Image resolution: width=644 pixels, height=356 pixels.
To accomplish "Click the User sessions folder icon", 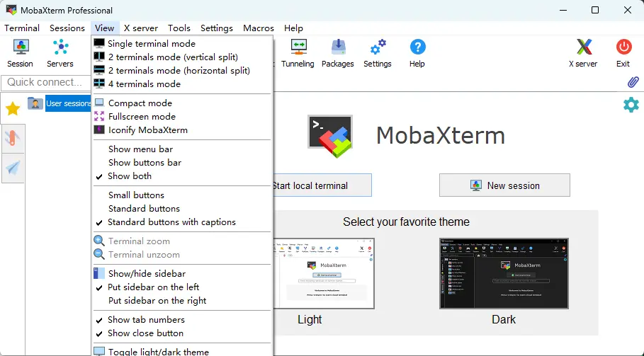I will tap(35, 103).
